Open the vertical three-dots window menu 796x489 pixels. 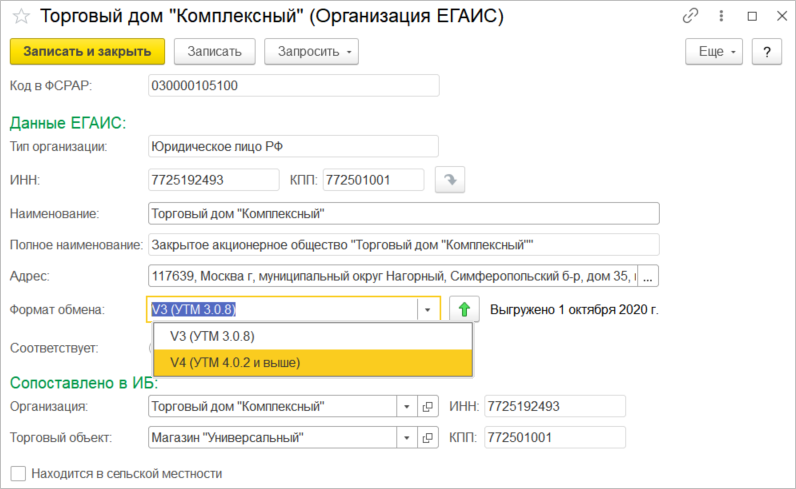pos(719,17)
